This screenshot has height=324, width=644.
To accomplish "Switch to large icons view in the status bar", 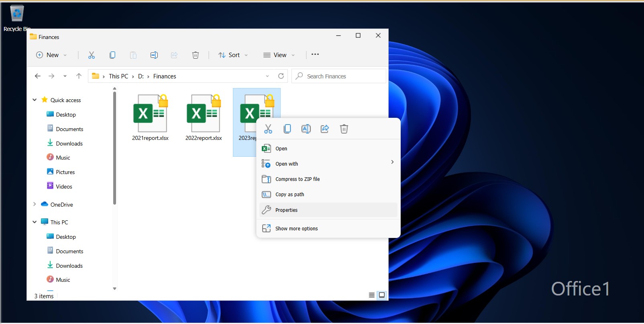I will coord(382,295).
